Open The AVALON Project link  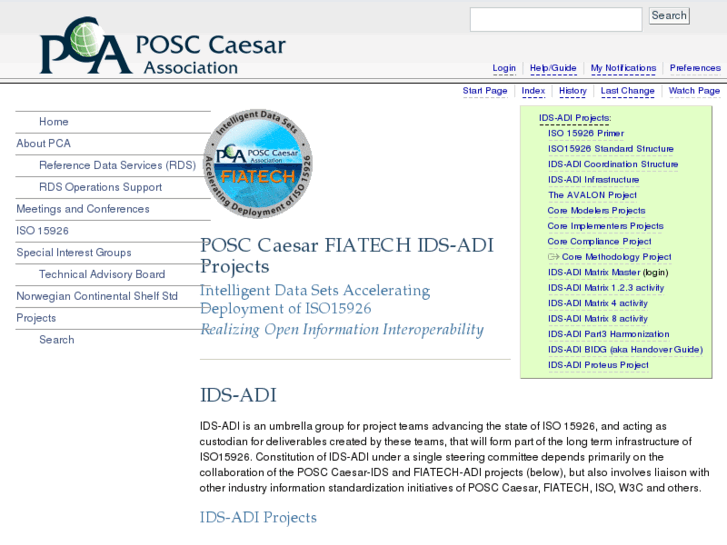click(593, 195)
